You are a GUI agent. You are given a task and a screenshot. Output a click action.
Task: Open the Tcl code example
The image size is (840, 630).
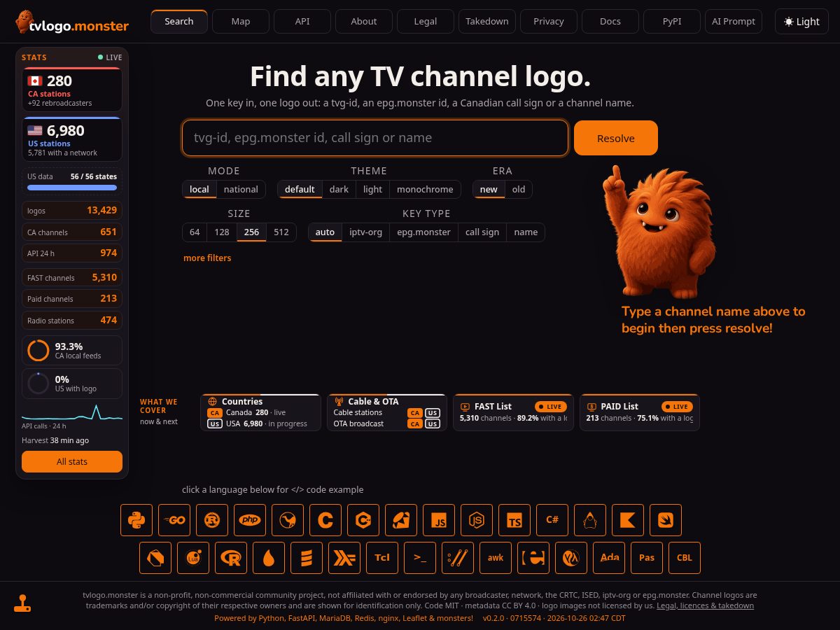pyautogui.click(x=382, y=558)
